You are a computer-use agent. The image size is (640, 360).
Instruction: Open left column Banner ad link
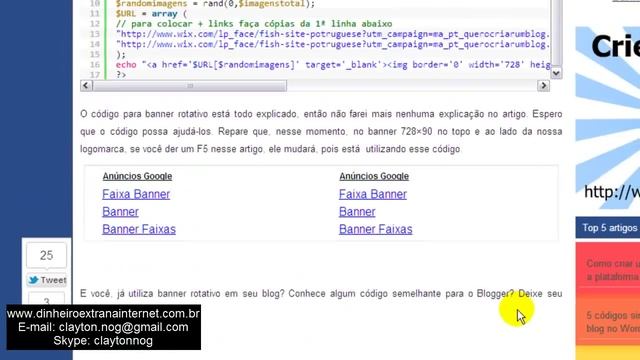[x=120, y=212]
